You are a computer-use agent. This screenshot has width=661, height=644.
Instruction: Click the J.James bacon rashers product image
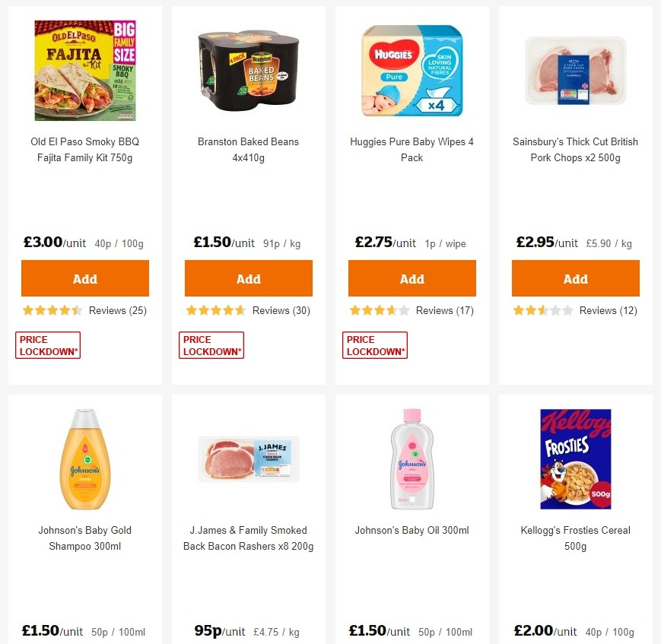pos(248,458)
